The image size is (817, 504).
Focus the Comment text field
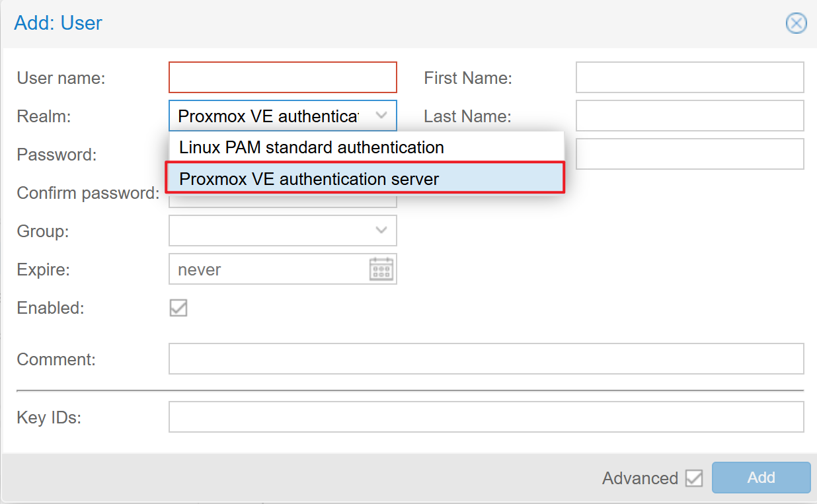pos(486,359)
